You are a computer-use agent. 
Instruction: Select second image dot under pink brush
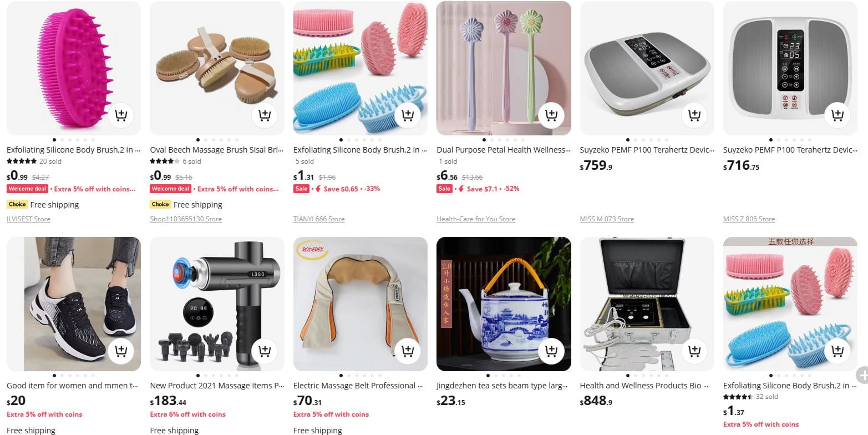coord(62,140)
